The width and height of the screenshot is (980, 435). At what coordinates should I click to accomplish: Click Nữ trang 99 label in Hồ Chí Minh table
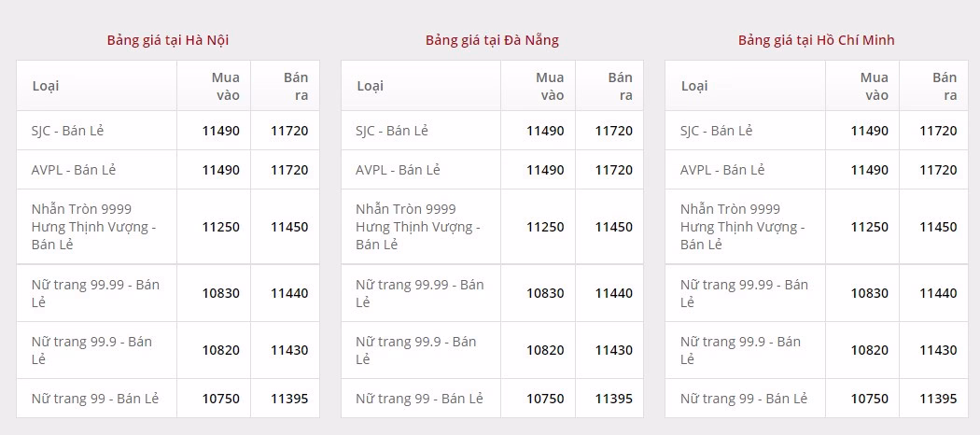(x=744, y=399)
